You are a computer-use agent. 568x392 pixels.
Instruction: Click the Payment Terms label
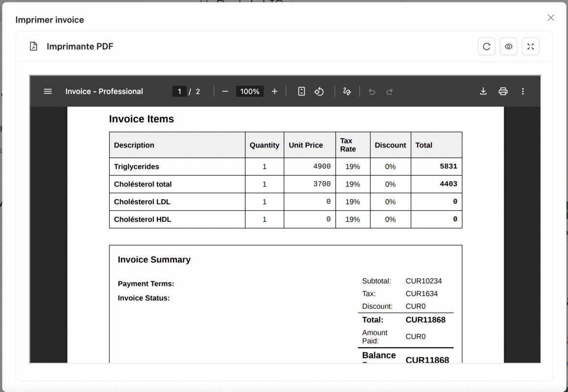click(146, 284)
